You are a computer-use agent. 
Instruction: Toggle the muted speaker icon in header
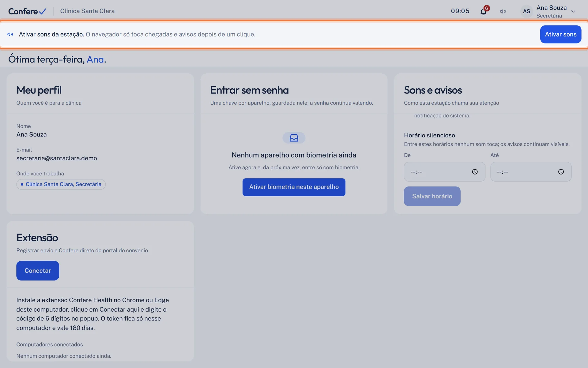[503, 11]
